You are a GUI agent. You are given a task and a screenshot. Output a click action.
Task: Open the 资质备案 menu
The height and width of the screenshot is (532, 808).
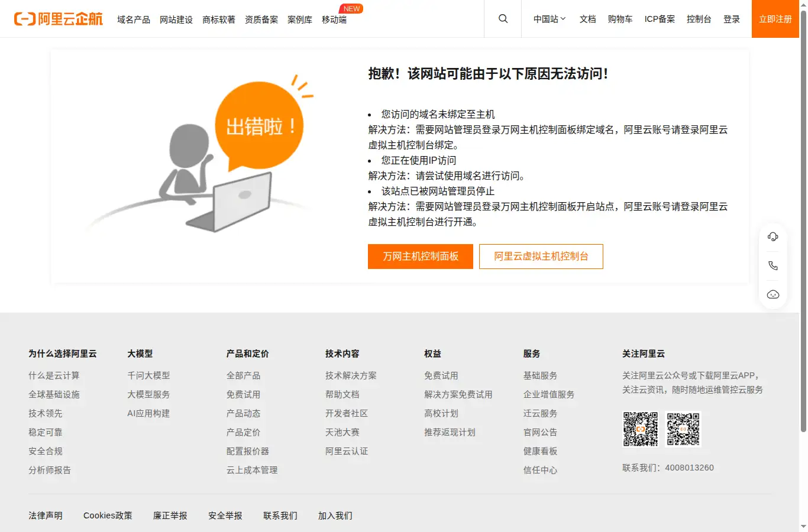261,20
